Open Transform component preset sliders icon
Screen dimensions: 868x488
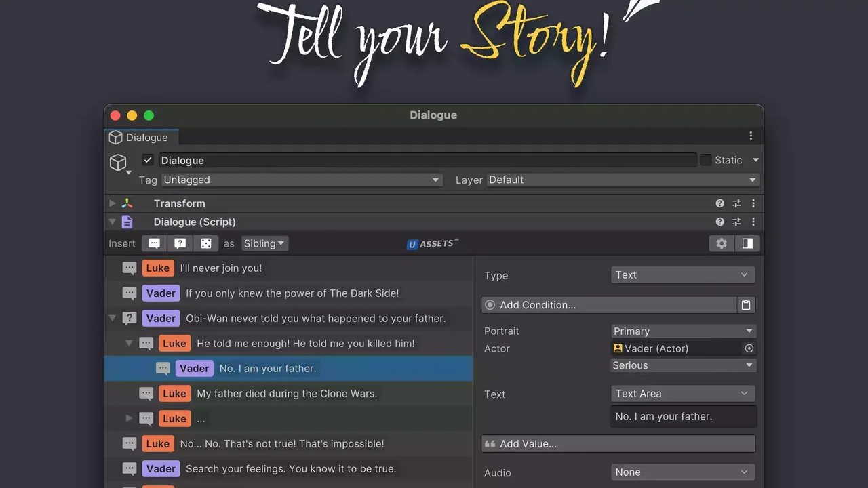coord(736,203)
